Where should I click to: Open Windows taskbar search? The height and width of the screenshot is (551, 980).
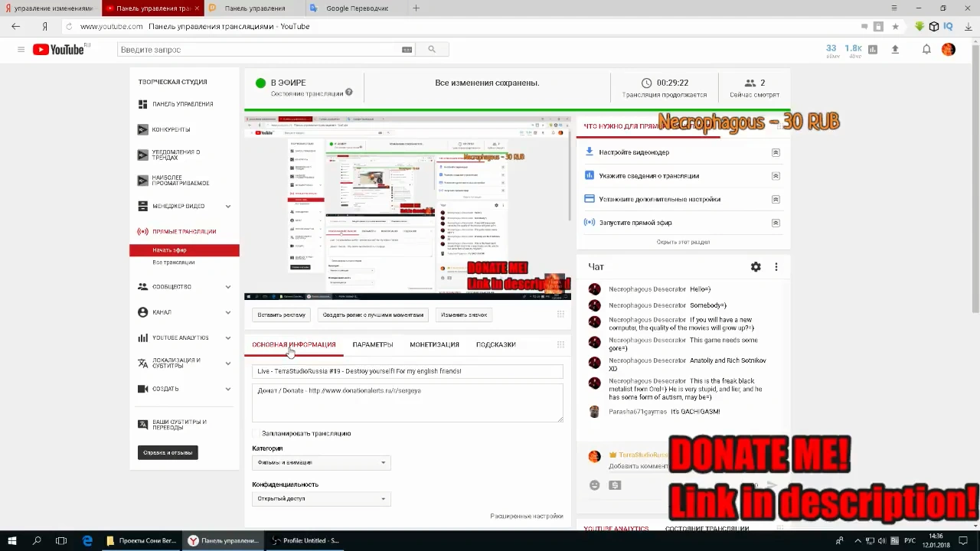(37, 541)
